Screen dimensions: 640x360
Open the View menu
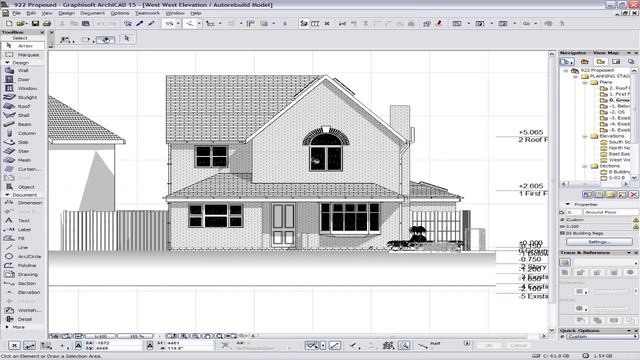[47, 13]
